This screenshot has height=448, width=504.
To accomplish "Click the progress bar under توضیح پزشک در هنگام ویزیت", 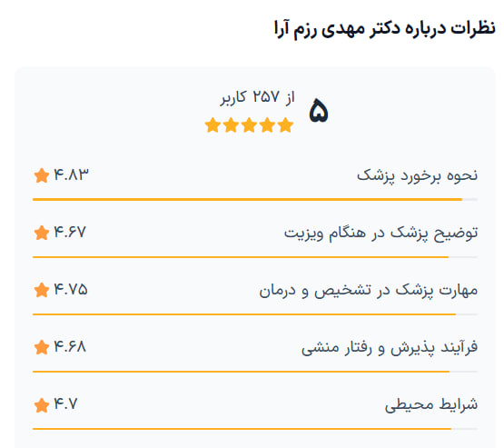I will click(x=255, y=257).
